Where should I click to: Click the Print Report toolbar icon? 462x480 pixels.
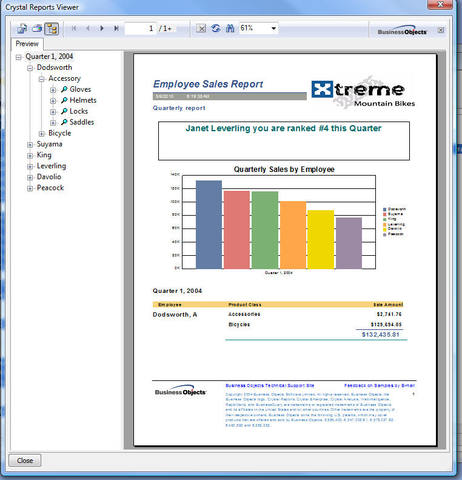[37, 29]
